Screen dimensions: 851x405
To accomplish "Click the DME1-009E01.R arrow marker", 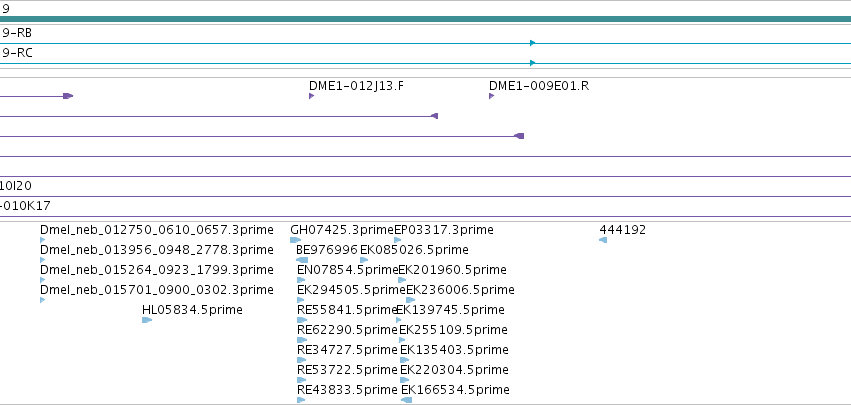I will pyautogui.click(x=492, y=96).
